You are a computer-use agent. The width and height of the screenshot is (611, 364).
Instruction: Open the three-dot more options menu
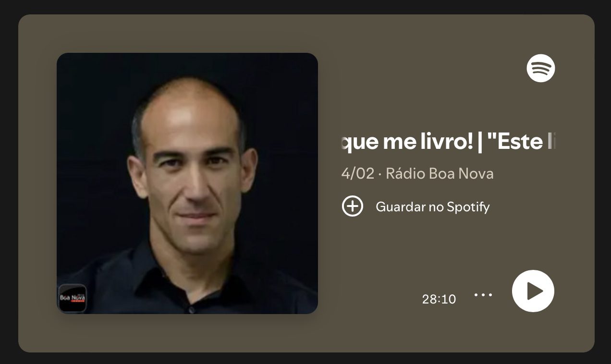click(483, 295)
